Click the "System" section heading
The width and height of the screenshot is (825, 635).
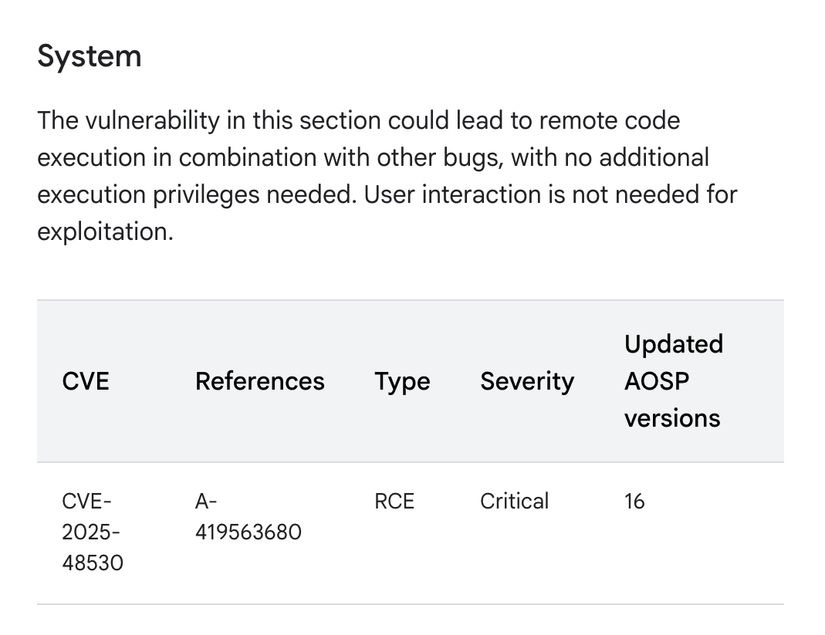[x=89, y=57]
